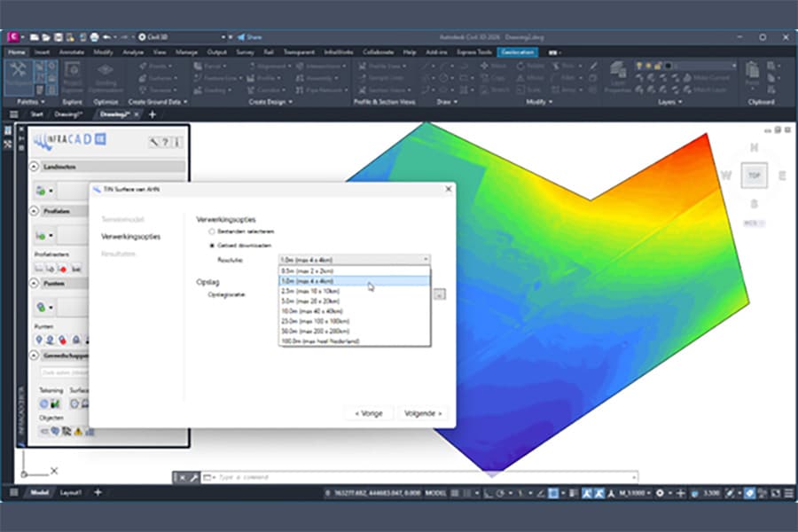Choose 2.5m (max 10 x 10km) resolution
This screenshot has width=798, height=532.
click(354, 291)
